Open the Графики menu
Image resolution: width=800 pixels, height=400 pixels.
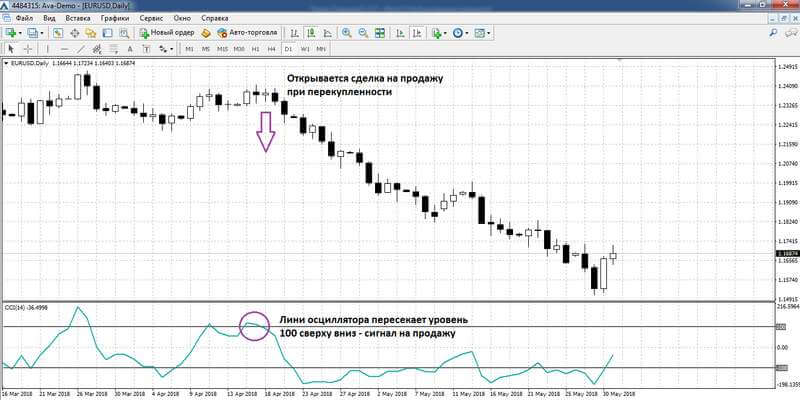tap(115, 18)
